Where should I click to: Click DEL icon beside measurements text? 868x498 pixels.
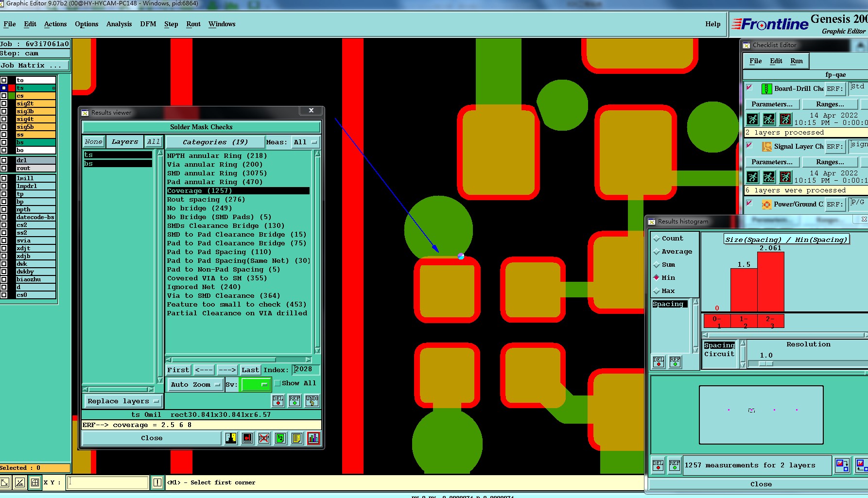658,465
